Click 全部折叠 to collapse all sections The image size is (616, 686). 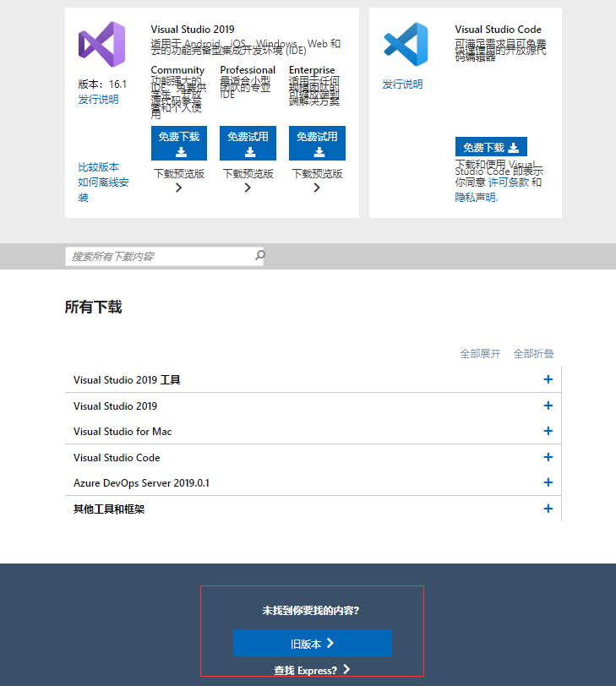(x=533, y=353)
